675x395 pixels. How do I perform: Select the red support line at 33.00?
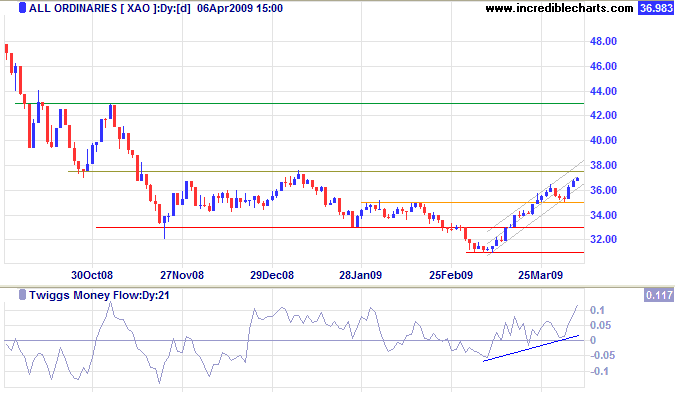point(340,228)
